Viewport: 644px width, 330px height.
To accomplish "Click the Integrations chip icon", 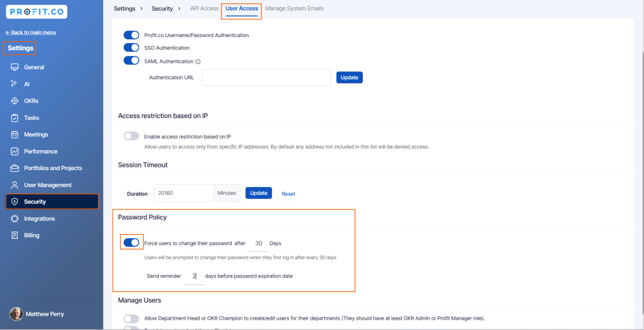I will [x=14, y=219].
